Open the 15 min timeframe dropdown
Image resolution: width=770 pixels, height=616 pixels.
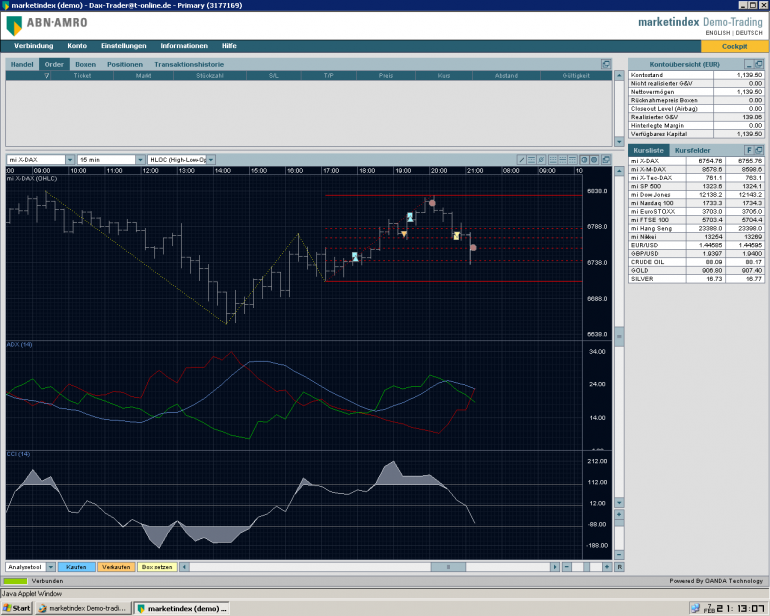(x=140, y=160)
